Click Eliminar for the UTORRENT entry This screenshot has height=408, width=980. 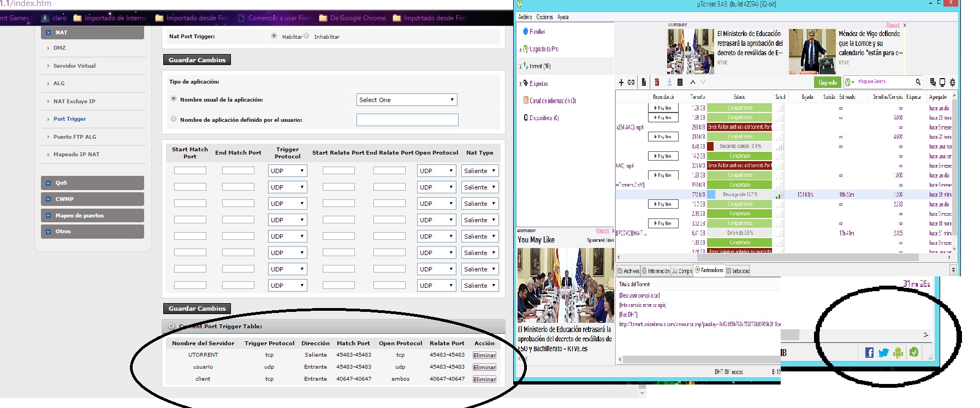click(484, 355)
